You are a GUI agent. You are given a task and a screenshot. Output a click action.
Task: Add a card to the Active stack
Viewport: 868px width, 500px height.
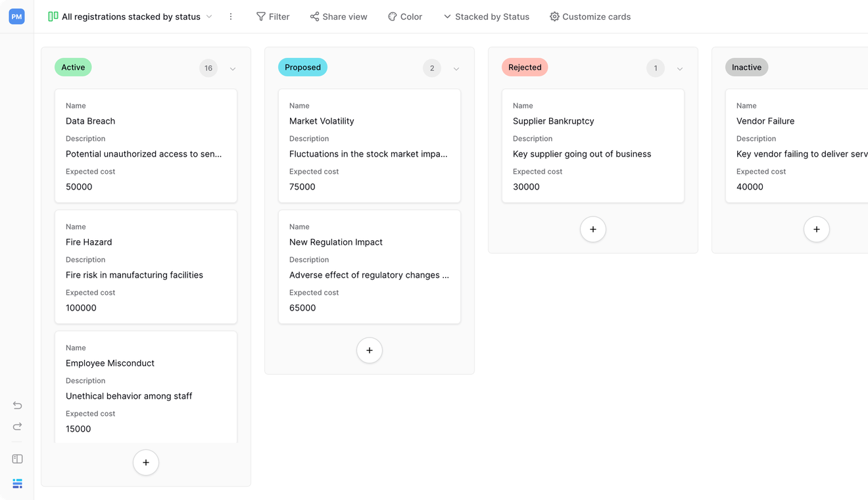tap(146, 463)
